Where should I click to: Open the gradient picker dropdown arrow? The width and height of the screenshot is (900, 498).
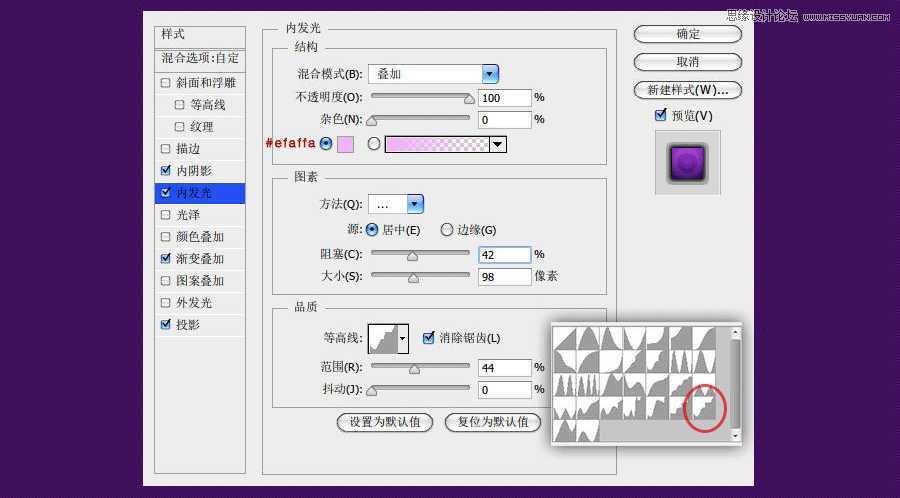pos(498,144)
